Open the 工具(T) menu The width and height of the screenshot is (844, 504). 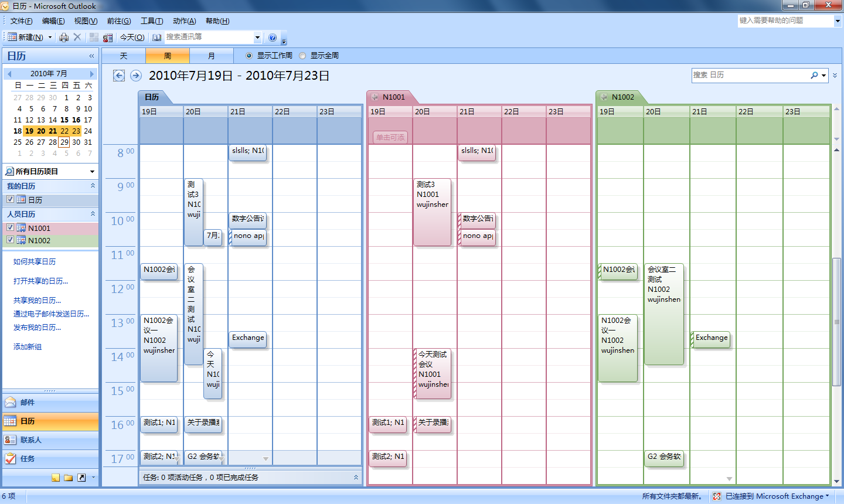click(152, 21)
